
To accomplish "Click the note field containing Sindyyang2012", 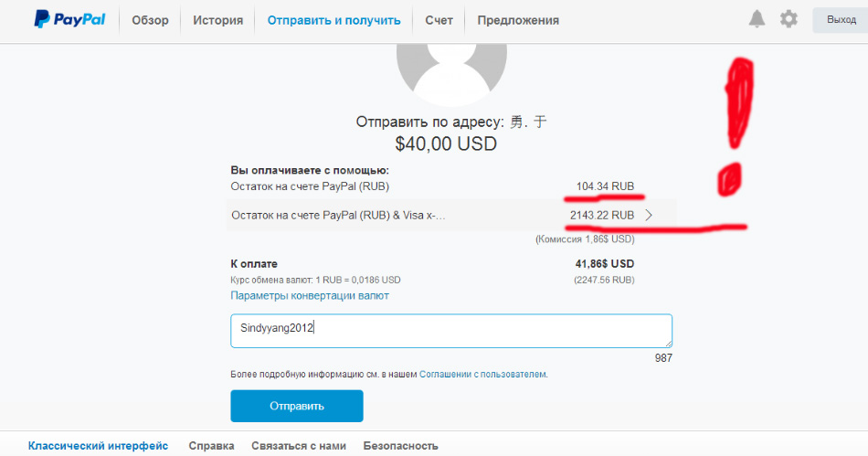I will [451, 331].
